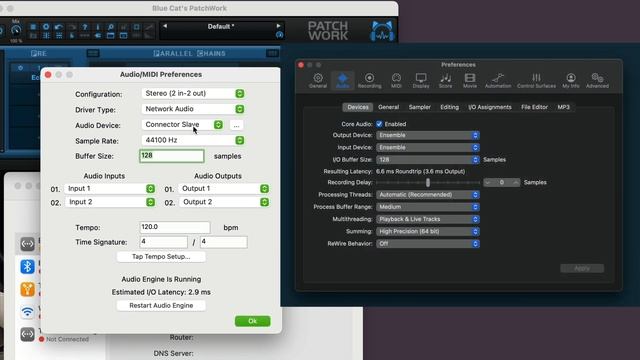Click the redo arrow in PatchWork toolbar
Image resolution: width=640 pixels, height=360 pixels.
(x=72, y=27)
